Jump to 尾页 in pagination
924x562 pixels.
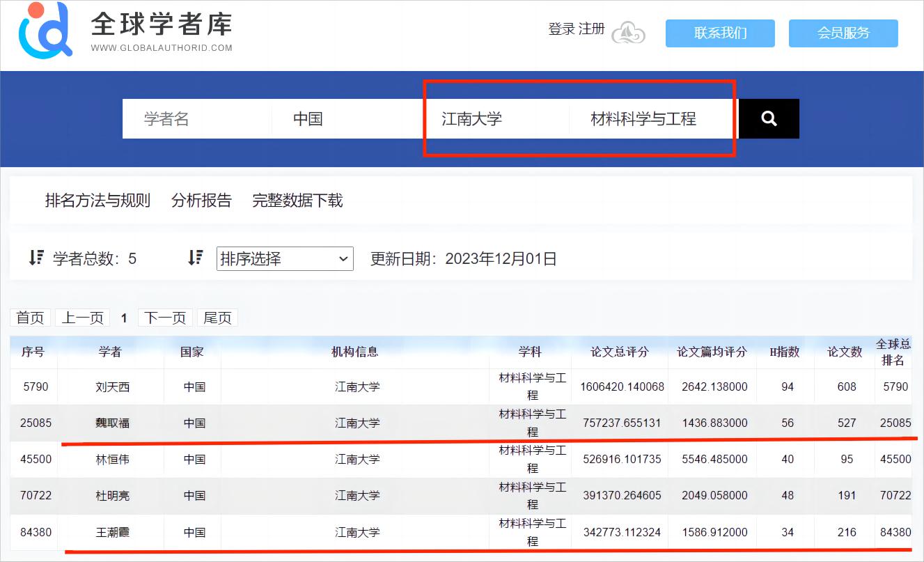[217, 318]
